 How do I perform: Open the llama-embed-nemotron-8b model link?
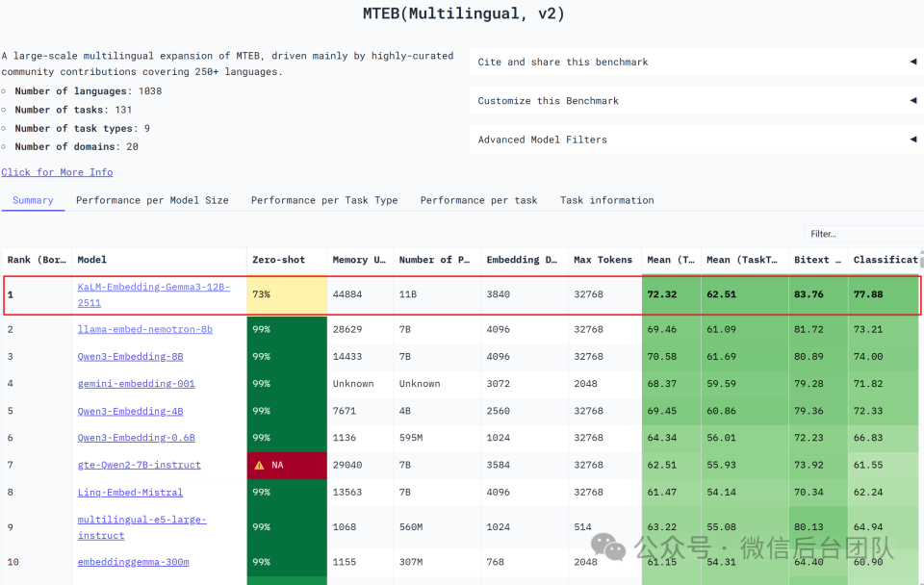pyautogui.click(x=145, y=329)
